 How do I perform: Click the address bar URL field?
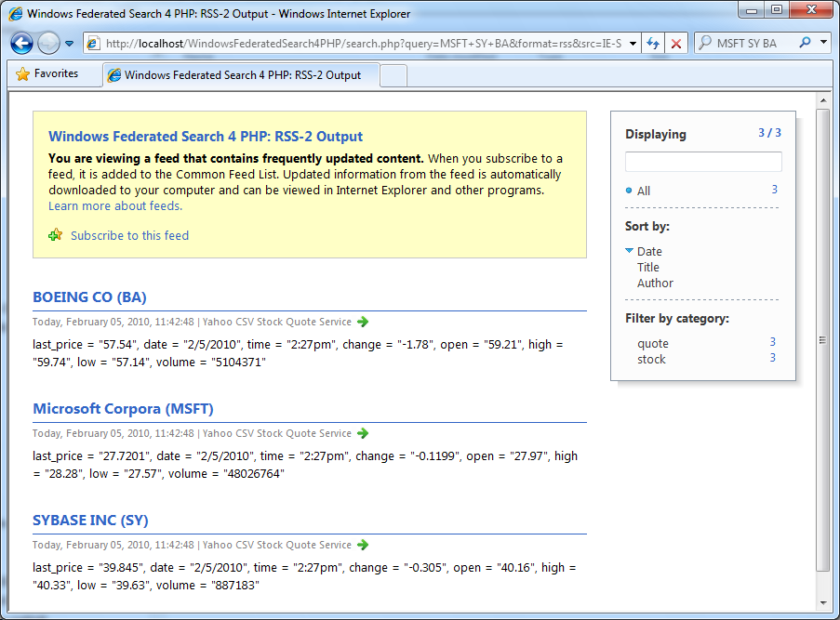coord(363,44)
